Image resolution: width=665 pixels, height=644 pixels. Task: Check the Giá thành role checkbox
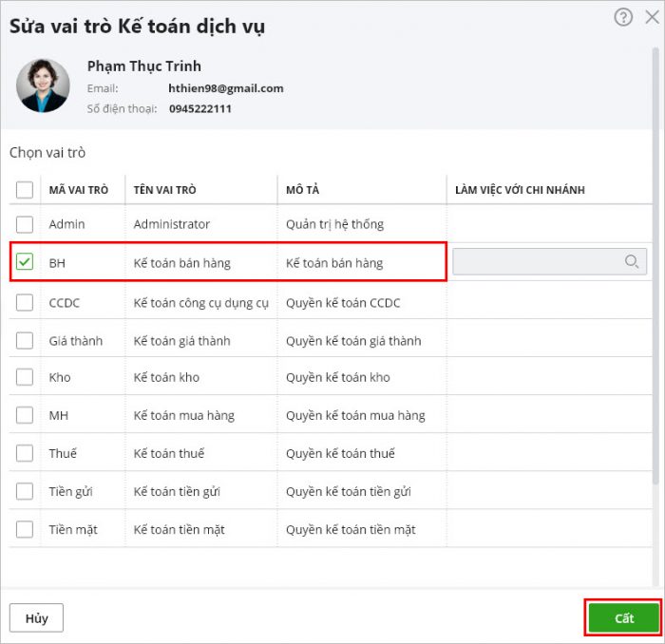[25, 340]
